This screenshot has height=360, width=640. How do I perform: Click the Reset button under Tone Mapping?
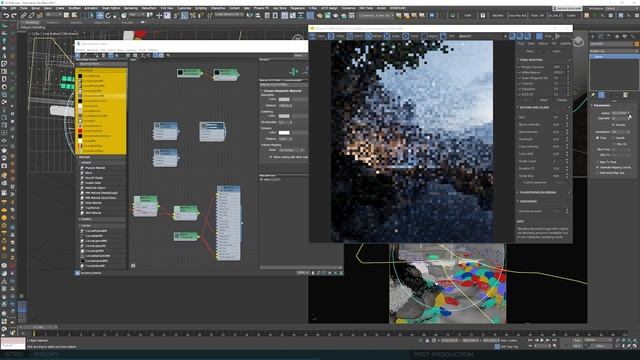[544, 100]
